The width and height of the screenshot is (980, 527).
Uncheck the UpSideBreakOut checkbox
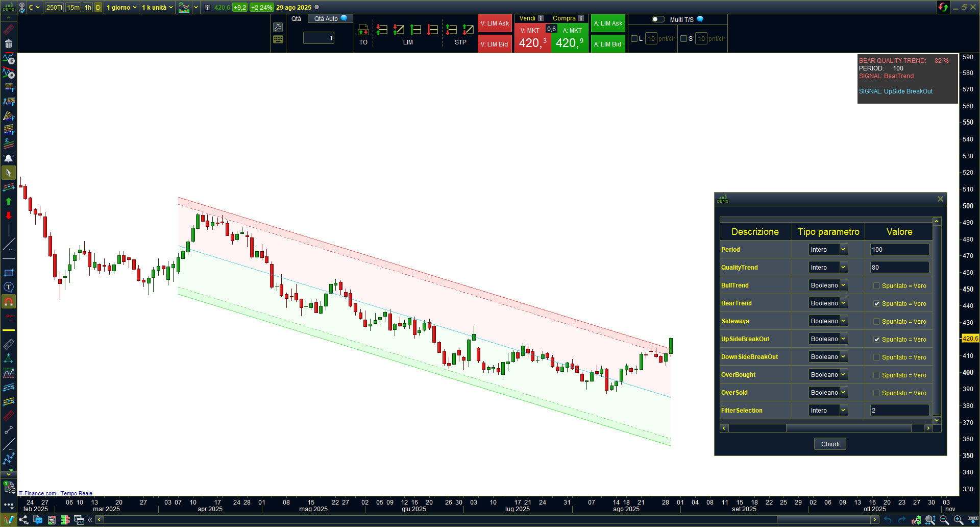click(x=876, y=340)
